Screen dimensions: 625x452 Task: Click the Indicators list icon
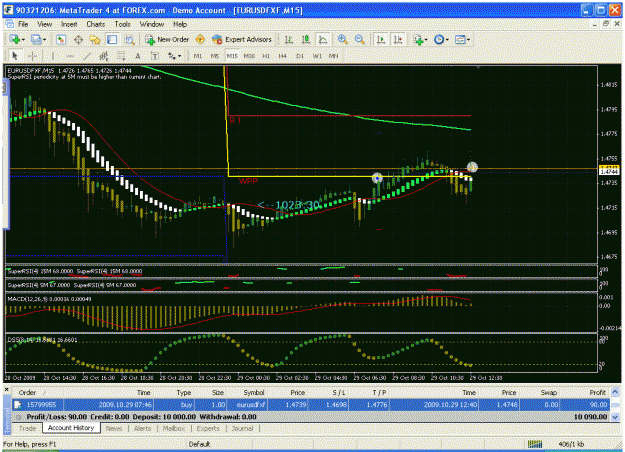[418, 39]
